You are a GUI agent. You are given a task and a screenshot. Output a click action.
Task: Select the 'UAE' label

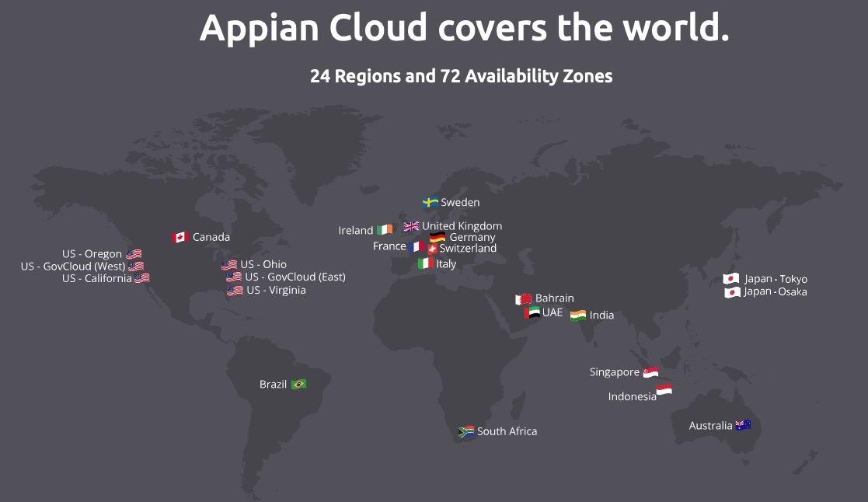click(553, 312)
